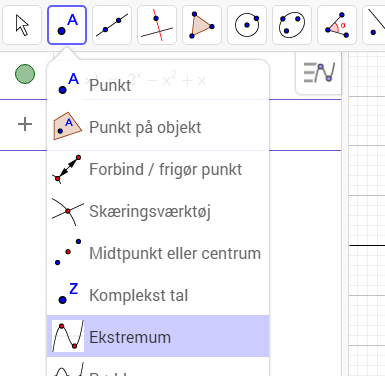Select the Point tool in toolbar
Viewport: 385px width, 376px height.
coord(67,25)
